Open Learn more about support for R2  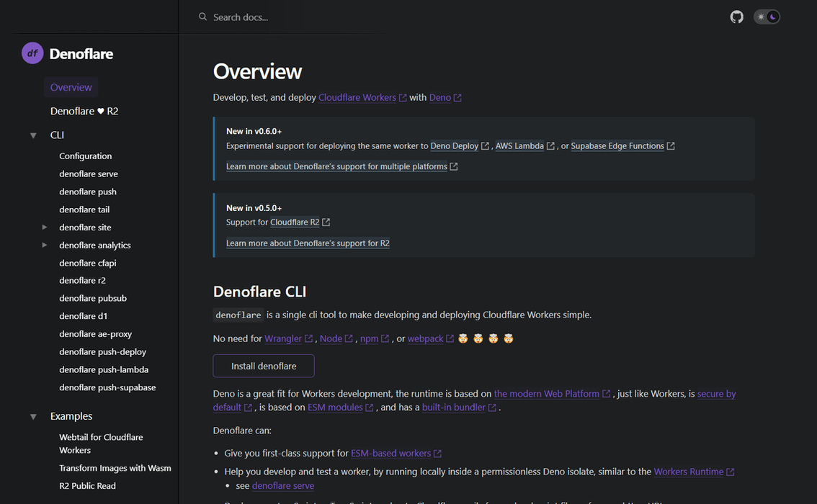coord(308,243)
